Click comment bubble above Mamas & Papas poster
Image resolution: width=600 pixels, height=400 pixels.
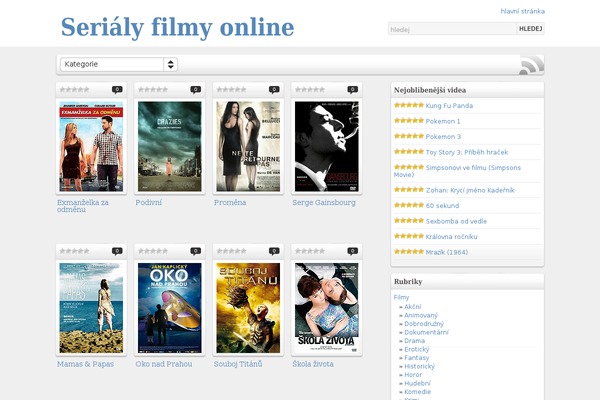(117, 251)
